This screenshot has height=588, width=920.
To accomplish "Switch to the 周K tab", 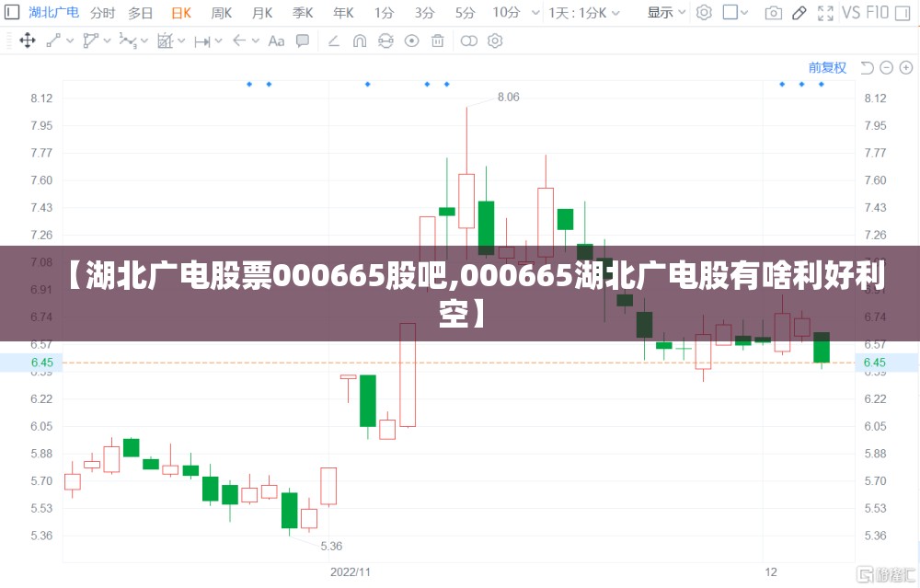I will (222, 13).
